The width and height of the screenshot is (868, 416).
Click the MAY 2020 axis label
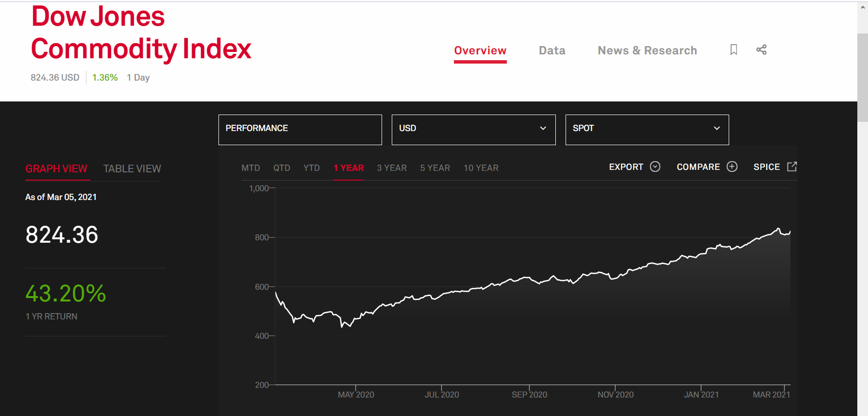pos(356,395)
